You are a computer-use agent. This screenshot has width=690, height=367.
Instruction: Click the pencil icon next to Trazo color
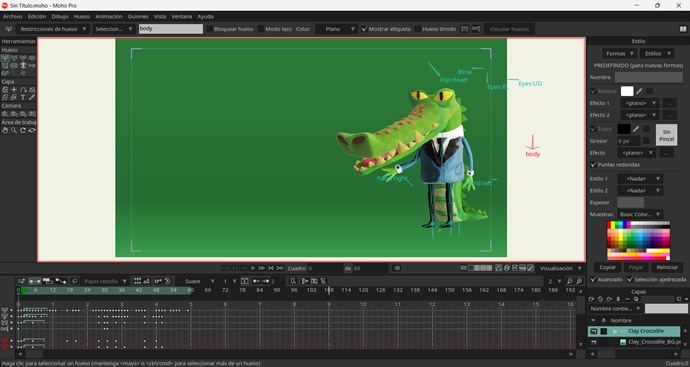point(636,129)
